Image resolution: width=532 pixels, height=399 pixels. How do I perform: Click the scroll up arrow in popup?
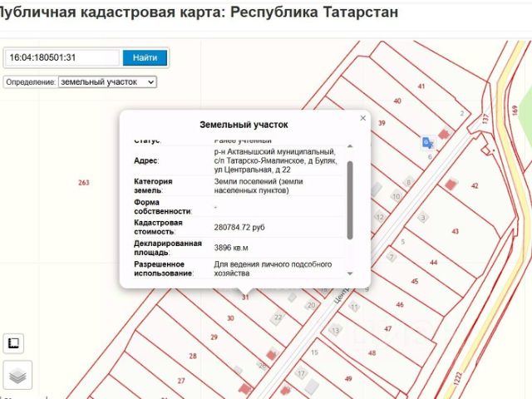[x=350, y=146]
